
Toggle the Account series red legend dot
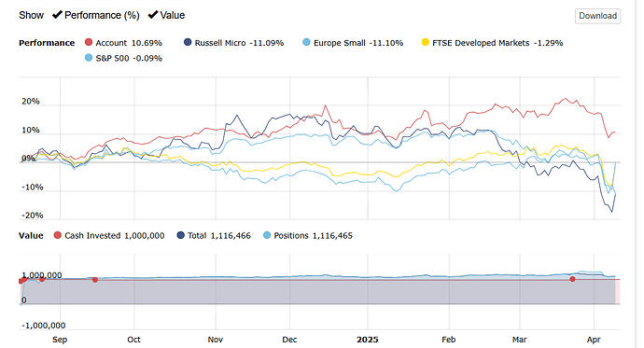pos(89,42)
